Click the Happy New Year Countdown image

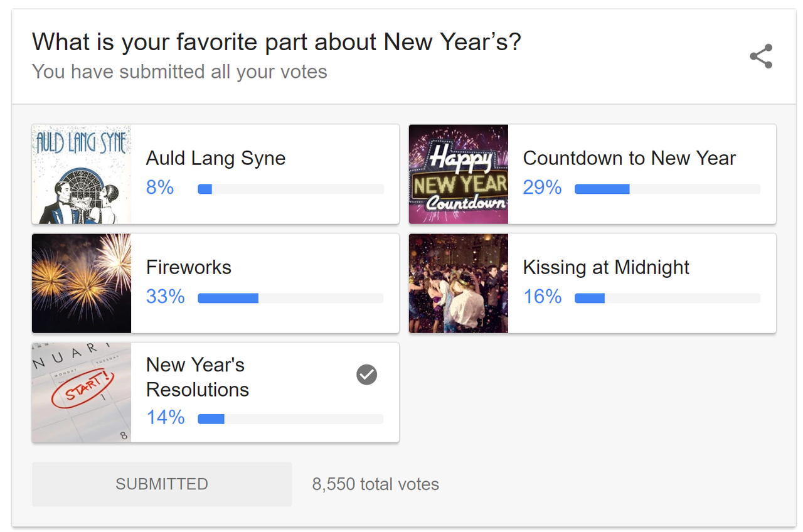click(459, 174)
